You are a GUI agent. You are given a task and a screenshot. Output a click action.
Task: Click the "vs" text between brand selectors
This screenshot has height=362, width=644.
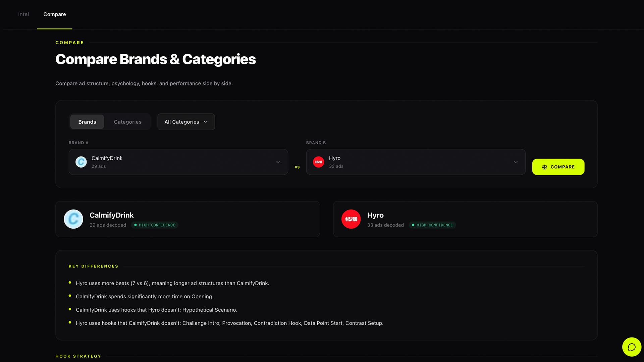297,167
